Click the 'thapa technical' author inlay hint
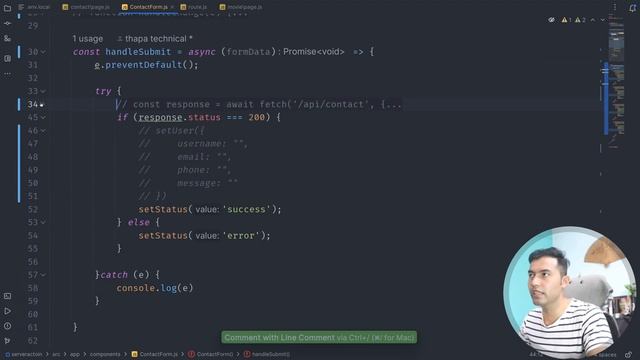 point(155,39)
